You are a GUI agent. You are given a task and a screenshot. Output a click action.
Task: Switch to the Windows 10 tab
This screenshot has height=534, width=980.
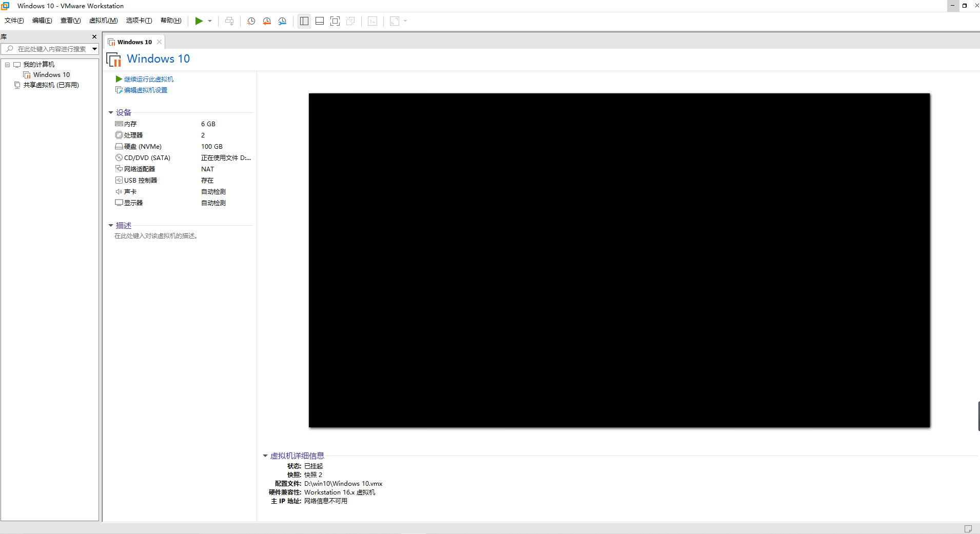pos(134,42)
